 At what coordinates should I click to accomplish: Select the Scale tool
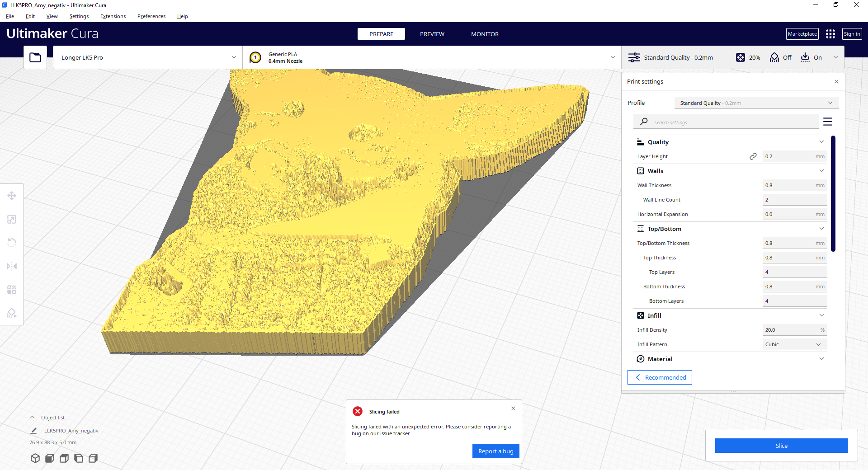click(x=11, y=219)
